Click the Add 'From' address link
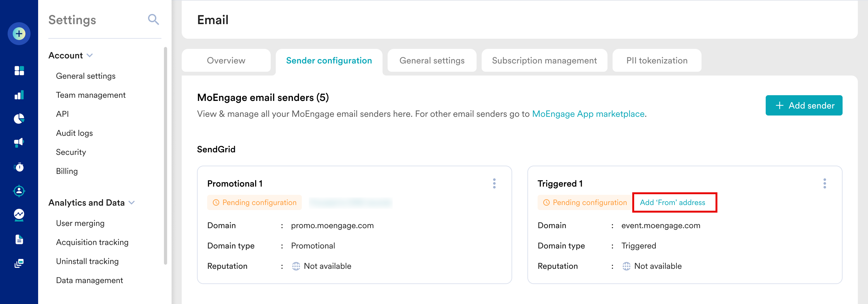This screenshot has width=868, height=304. 672,202
